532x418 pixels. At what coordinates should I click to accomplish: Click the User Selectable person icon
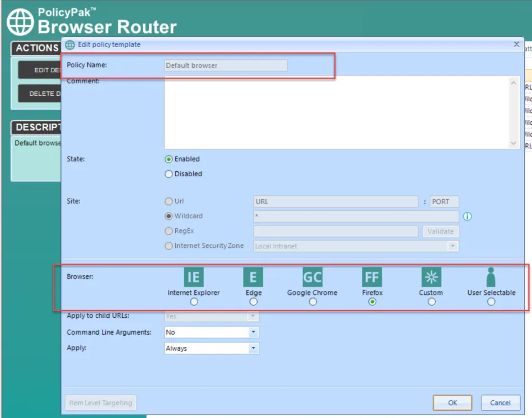coord(491,277)
